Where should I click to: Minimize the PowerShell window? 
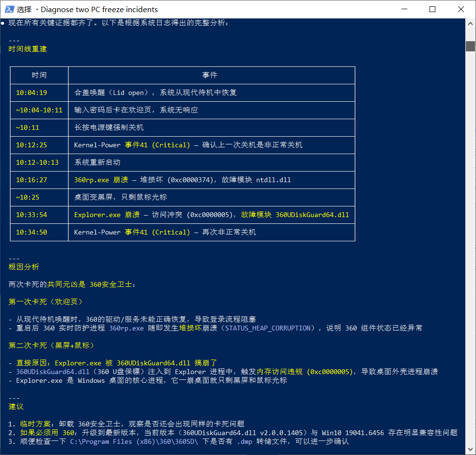(404, 9)
